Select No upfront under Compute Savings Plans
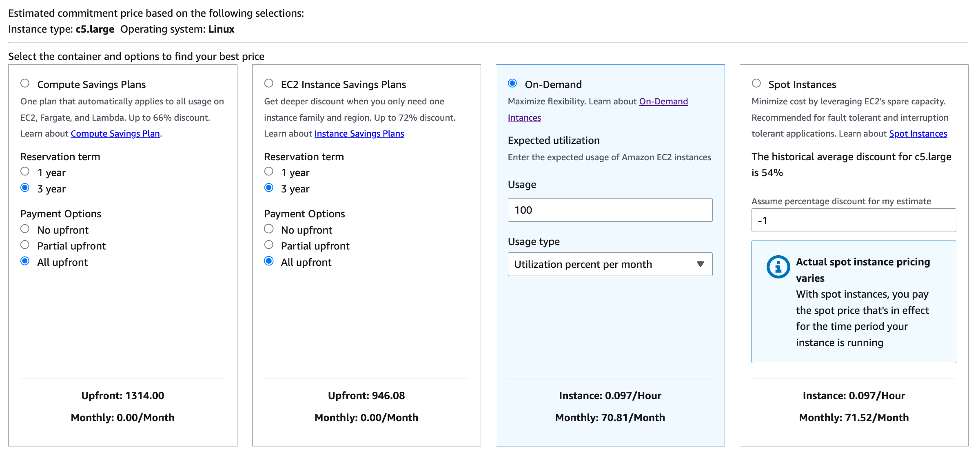Screen dimensions: 980x455 [25, 229]
